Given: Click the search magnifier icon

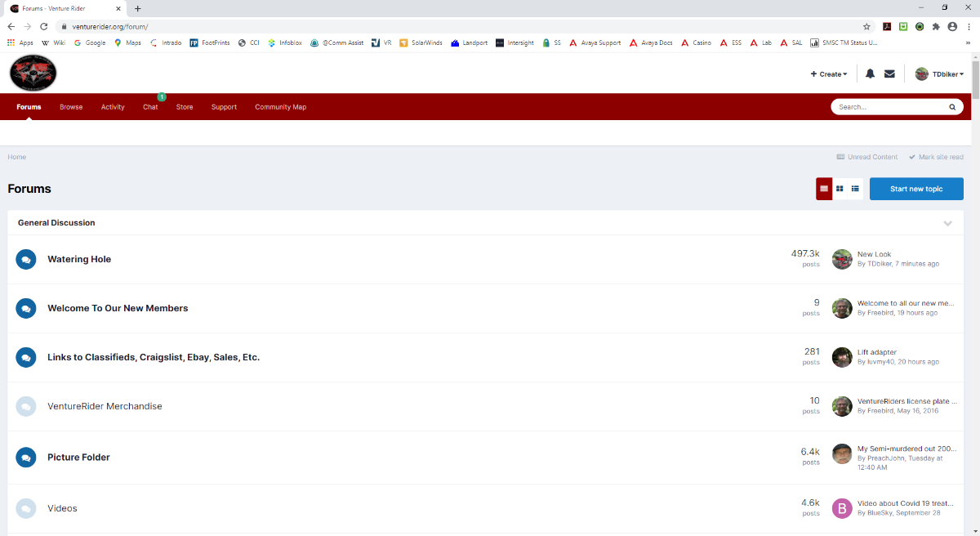Looking at the screenshot, I should coord(951,107).
